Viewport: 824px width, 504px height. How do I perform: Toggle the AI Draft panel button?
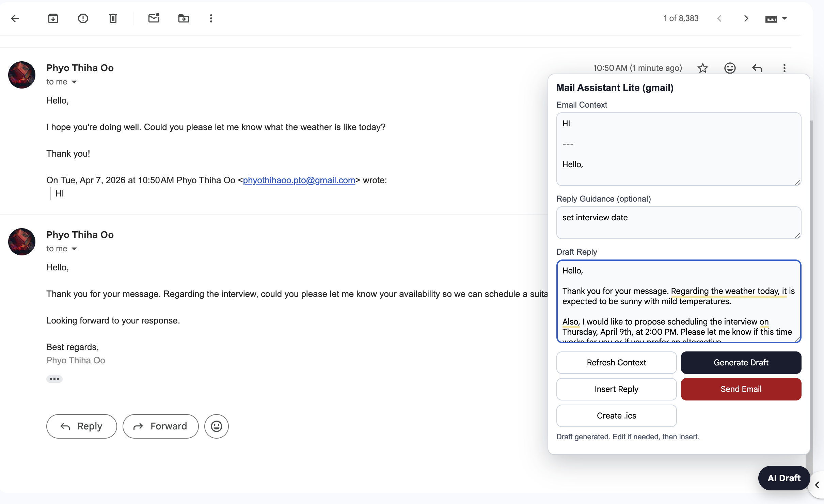784,478
